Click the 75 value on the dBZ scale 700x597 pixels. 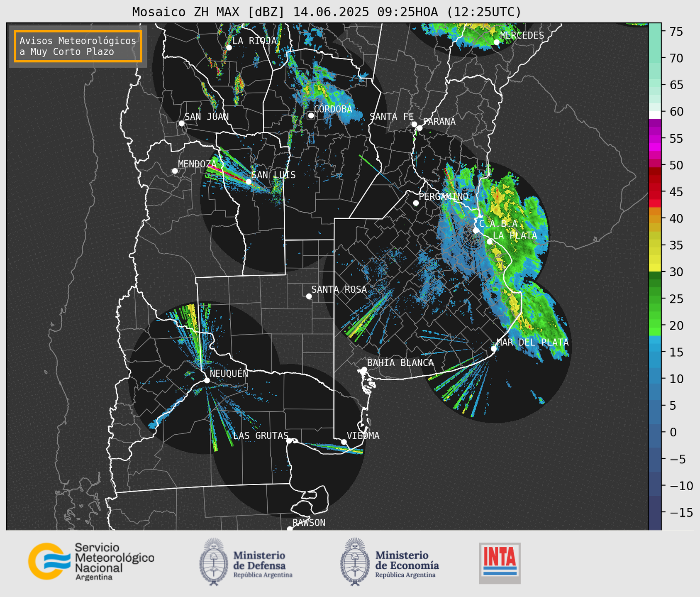point(676,31)
